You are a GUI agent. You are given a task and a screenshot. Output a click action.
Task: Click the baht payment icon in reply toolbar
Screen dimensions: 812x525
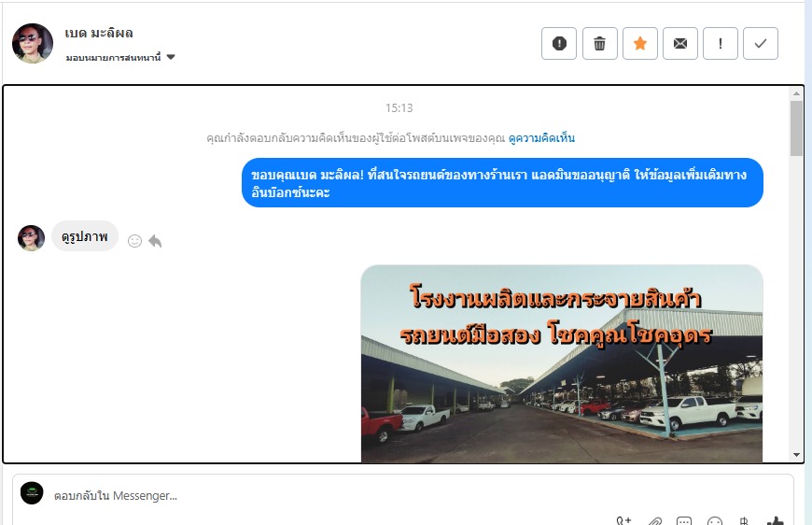744,520
